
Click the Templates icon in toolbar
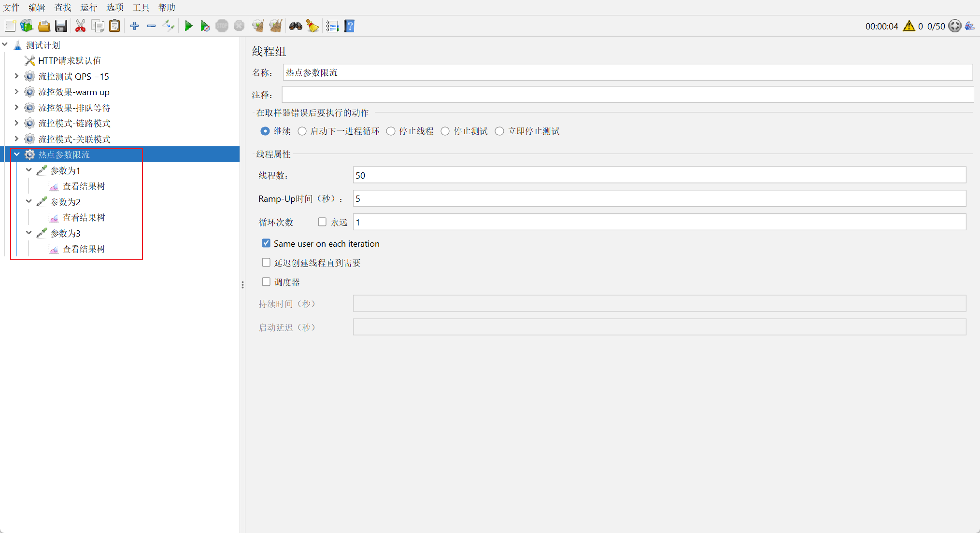point(27,26)
